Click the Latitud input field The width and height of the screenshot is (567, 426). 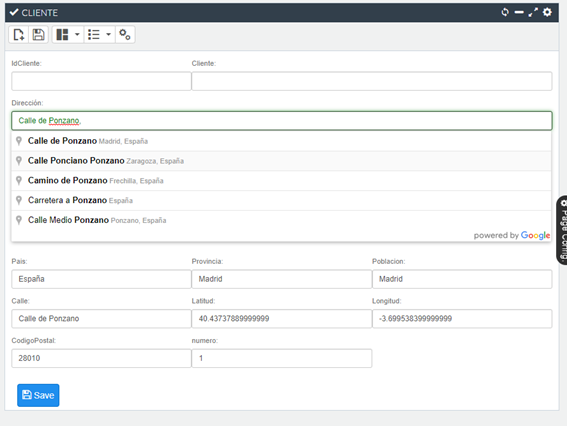(x=282, y=319)
